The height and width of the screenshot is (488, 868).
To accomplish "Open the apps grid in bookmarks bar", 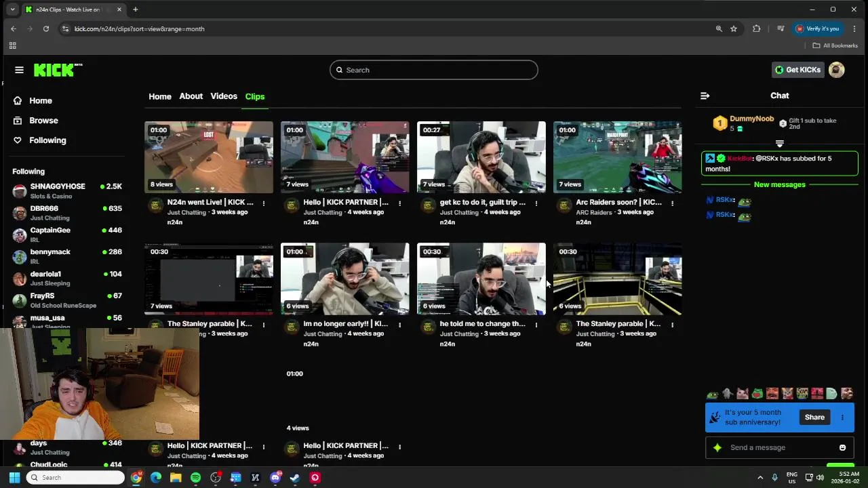I will tap(12, 45).
